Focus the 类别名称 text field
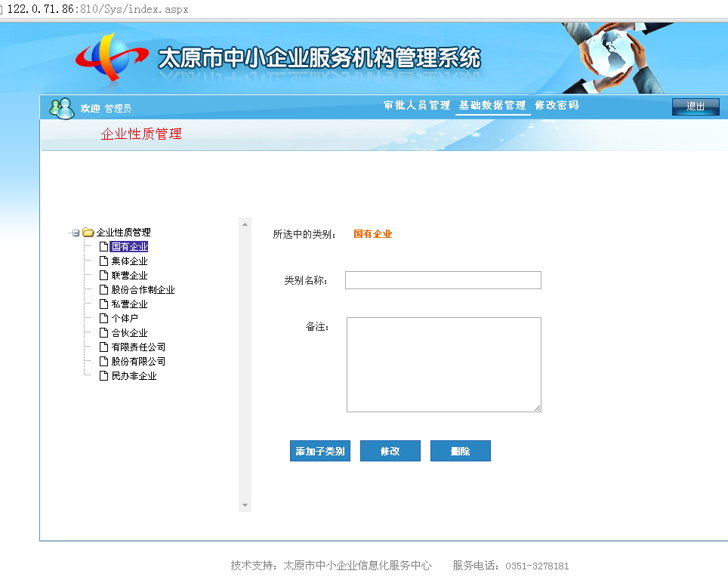The height and width of the screenshot is (583, 728). coord(443,280)
